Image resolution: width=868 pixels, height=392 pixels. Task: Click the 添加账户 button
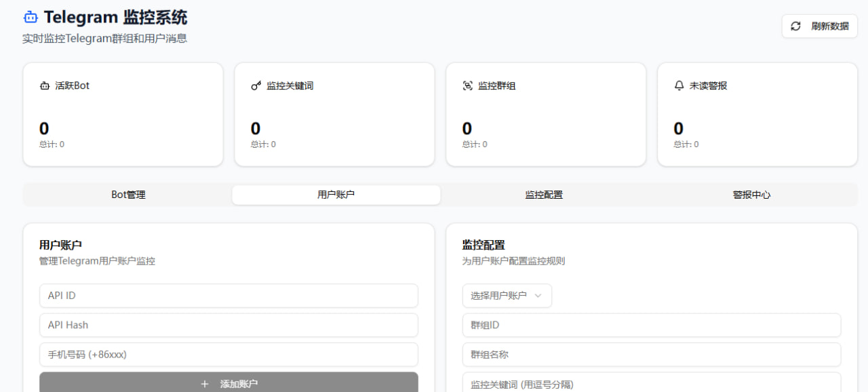pos(229,383)
